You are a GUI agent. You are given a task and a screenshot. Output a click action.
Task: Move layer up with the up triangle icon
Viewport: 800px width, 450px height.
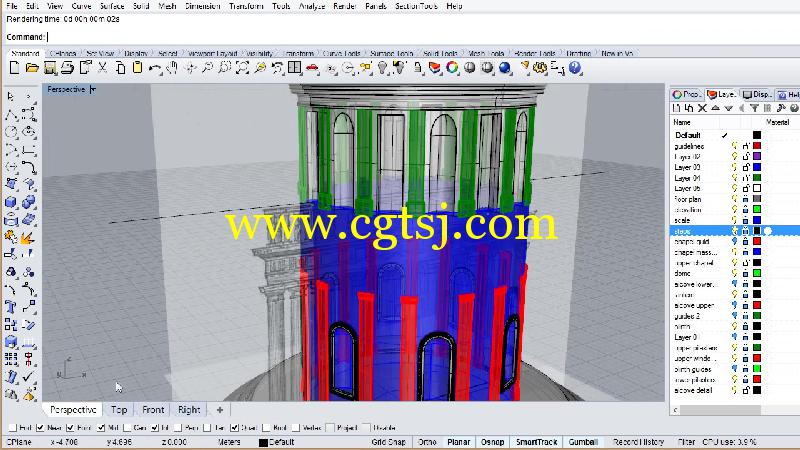coord(715,108)
